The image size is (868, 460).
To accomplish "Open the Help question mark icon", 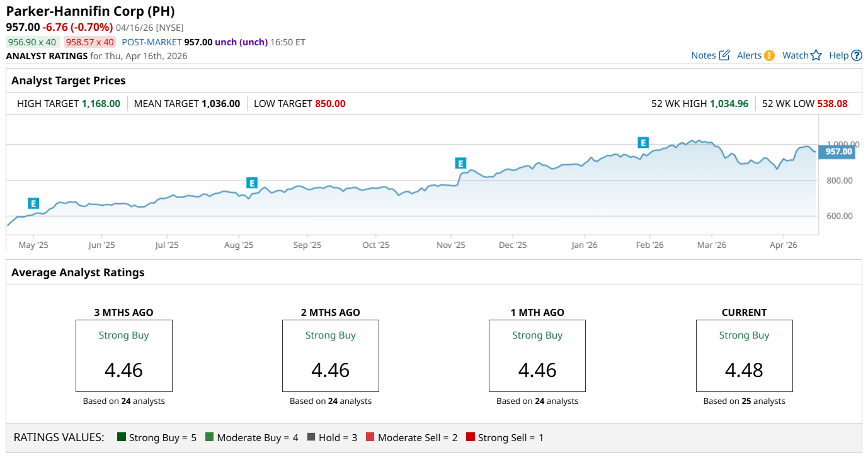I will pos(857,55).
